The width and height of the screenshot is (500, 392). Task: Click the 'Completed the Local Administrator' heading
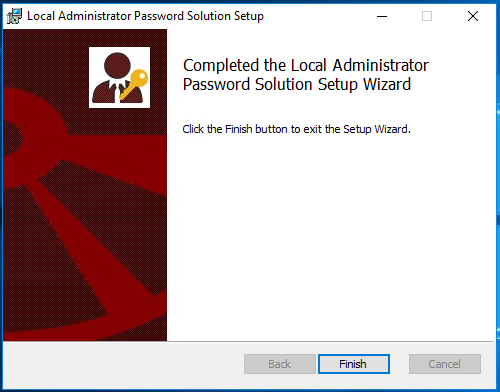[306, 65]
